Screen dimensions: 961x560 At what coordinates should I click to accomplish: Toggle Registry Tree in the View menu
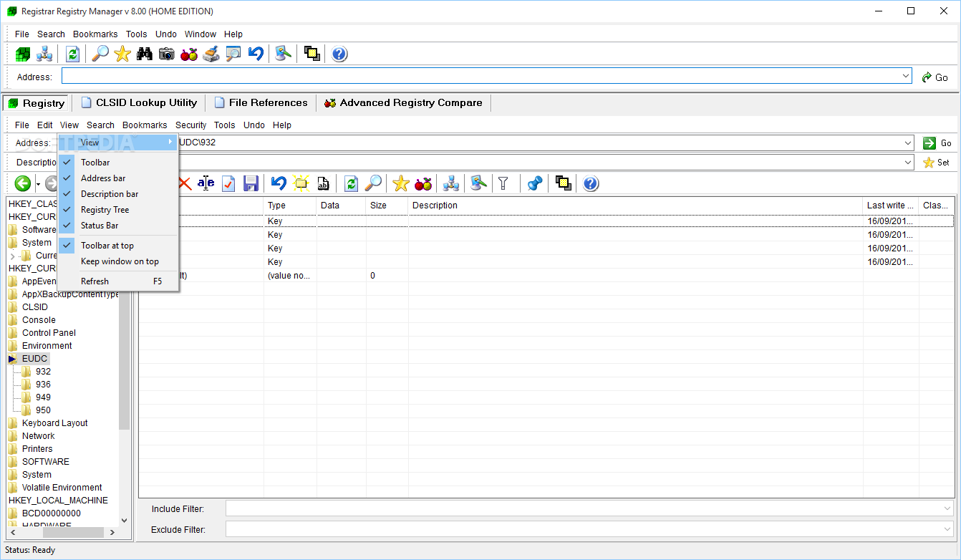tap(118, 210)
